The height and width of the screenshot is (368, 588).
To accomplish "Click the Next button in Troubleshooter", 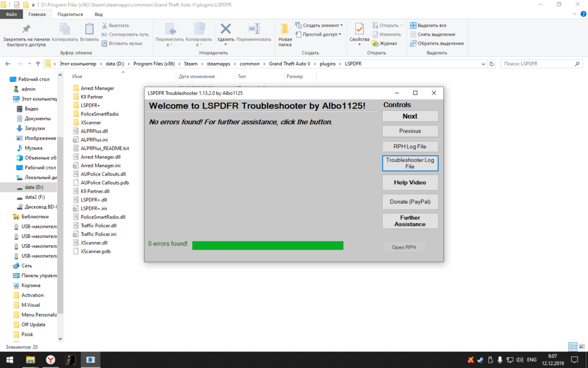I will pos(410,117).
